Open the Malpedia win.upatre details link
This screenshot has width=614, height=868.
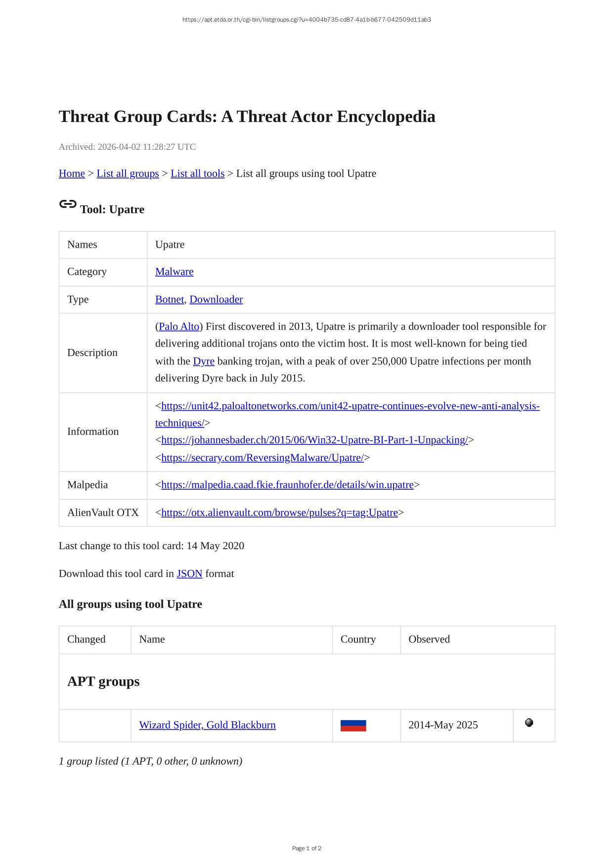click(x=287, y=485)
